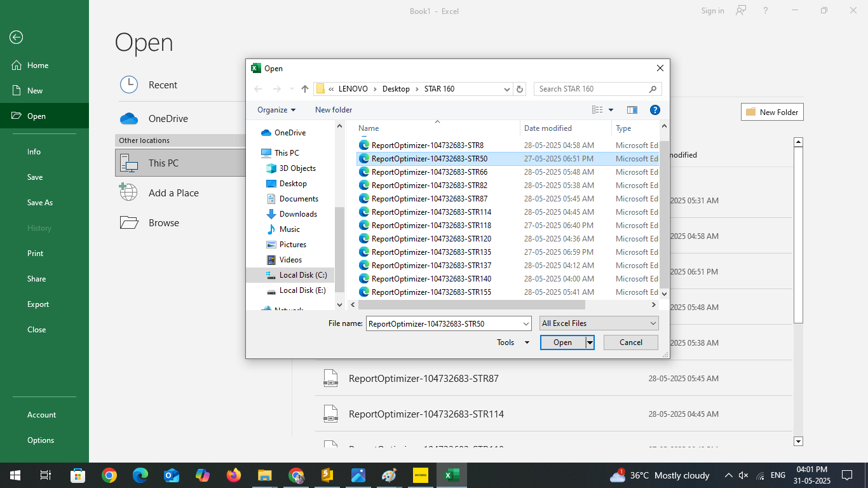
Task: Refresh the STAR 160 folder listing
Action: [520, 89]
